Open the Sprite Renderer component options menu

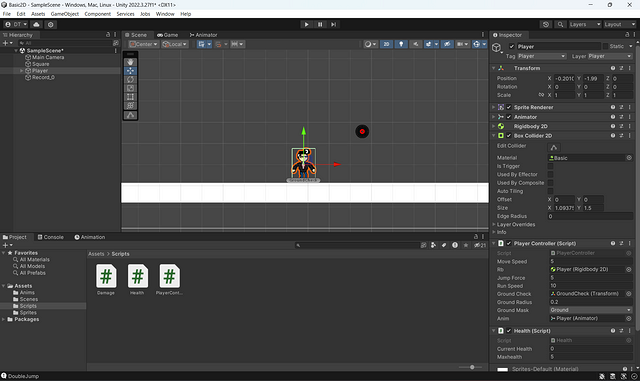629,107
